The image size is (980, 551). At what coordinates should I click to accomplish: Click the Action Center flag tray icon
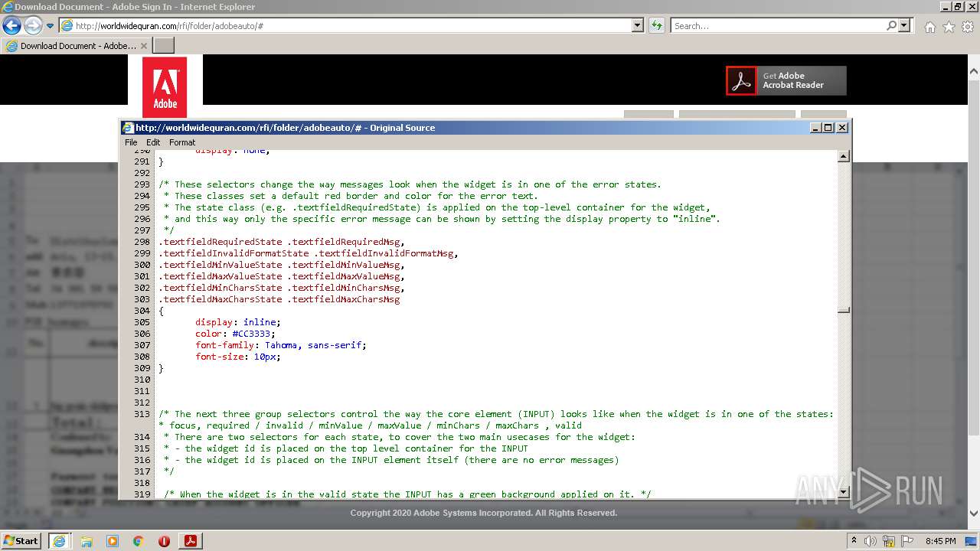tap(908, 541)
